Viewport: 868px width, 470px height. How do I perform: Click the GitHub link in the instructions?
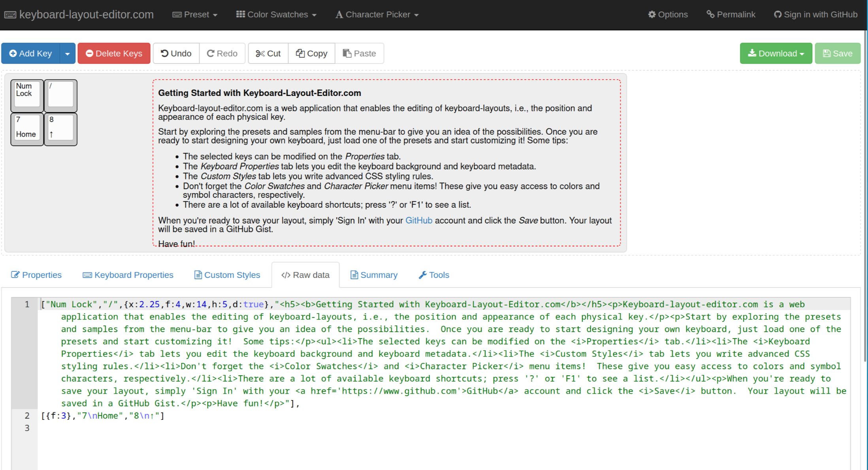pos(419,220)
